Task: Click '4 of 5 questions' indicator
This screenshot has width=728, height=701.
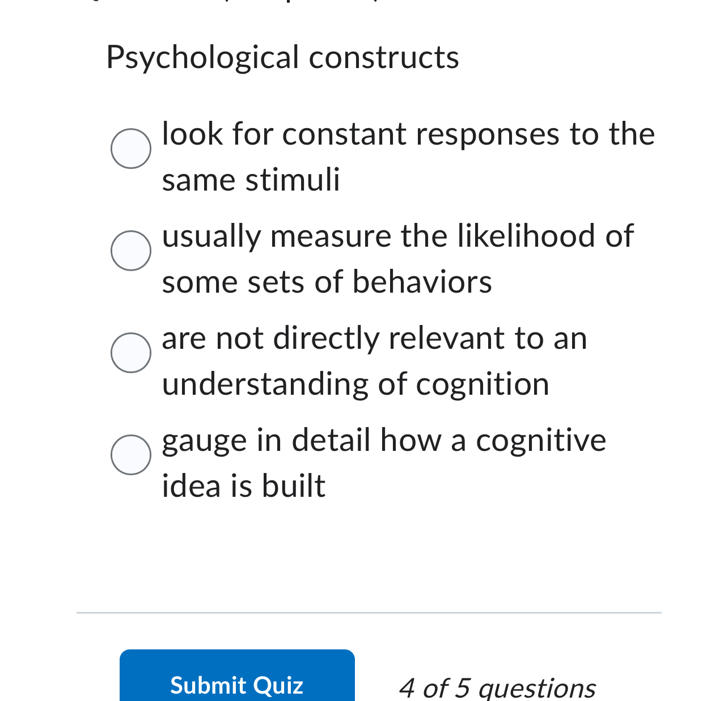Action: click(x=497, y=687)
